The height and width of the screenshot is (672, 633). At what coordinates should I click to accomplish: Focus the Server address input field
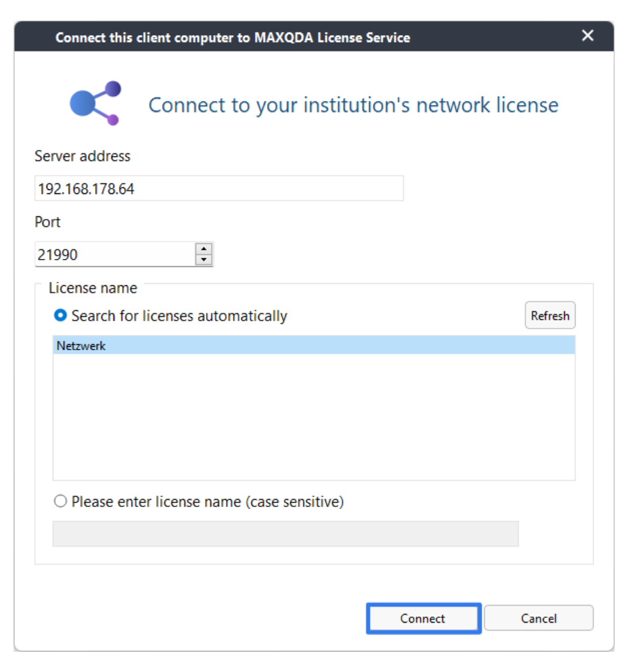219,189
